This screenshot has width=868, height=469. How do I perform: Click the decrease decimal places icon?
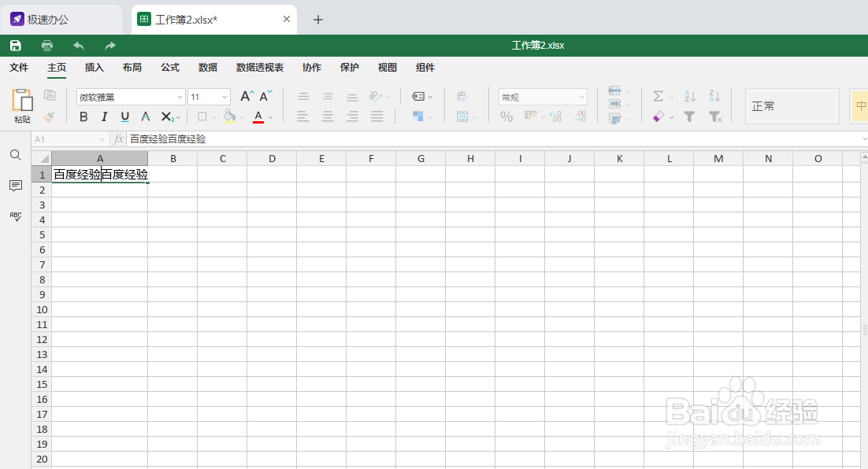coord(556,116)
